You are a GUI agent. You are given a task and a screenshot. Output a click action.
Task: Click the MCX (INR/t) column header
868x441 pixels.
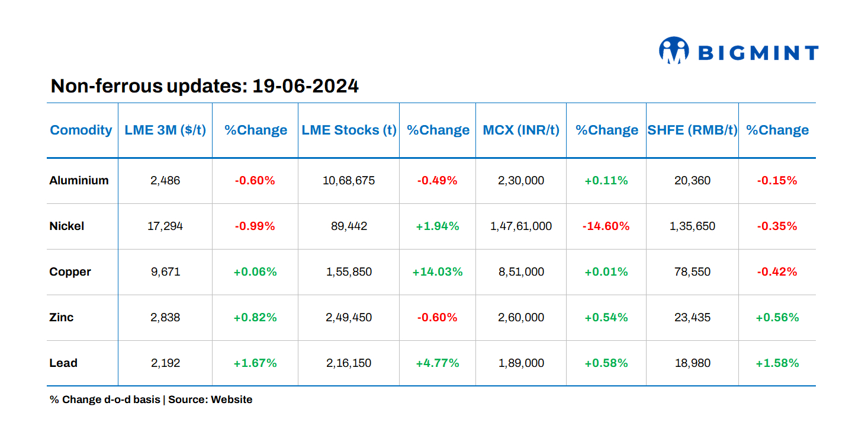521,130
